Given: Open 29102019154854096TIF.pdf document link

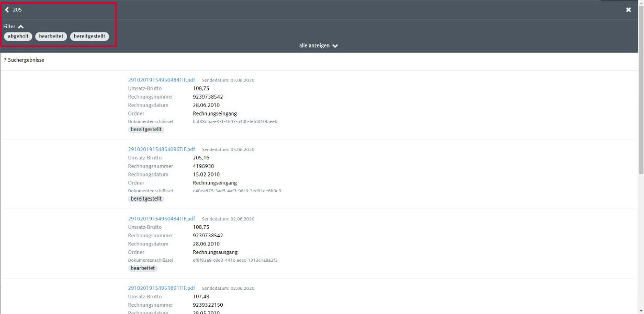Looking at the screenshot, I should [161, 149].
